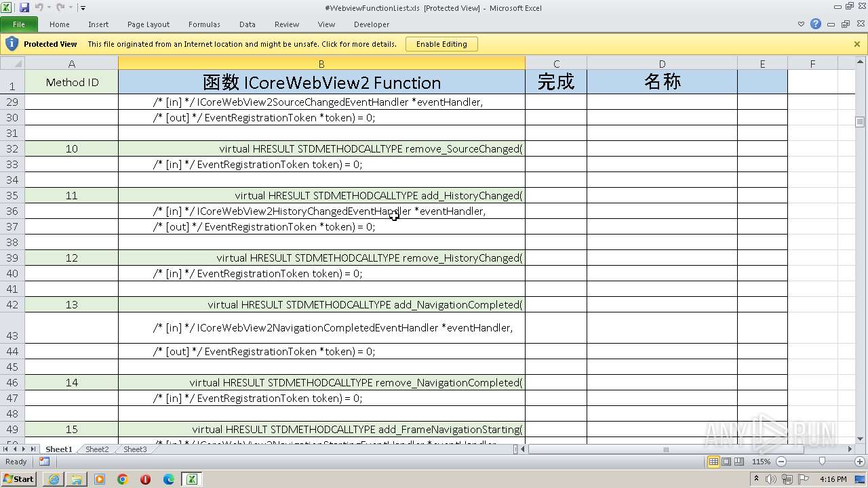Select row 32 header
This screenshot has height=488, width=868.
(x=12, y=148)
